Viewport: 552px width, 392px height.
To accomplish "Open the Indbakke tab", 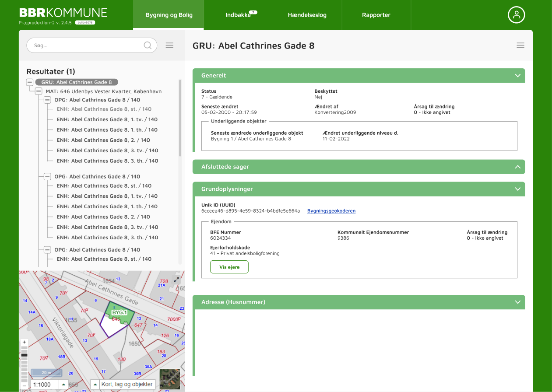I will click(238, 15).
